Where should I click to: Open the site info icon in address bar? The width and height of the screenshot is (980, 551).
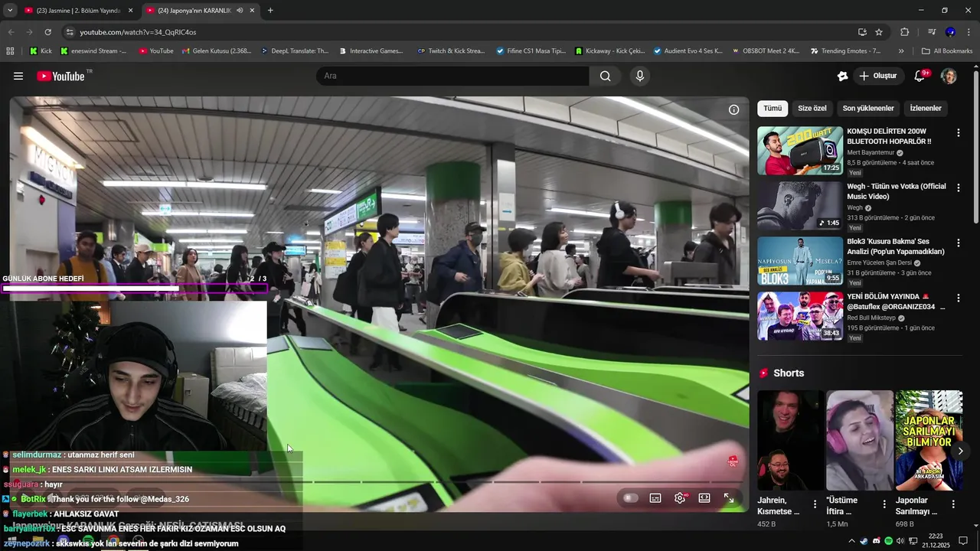pyautogui.click(x=70, y=32)
